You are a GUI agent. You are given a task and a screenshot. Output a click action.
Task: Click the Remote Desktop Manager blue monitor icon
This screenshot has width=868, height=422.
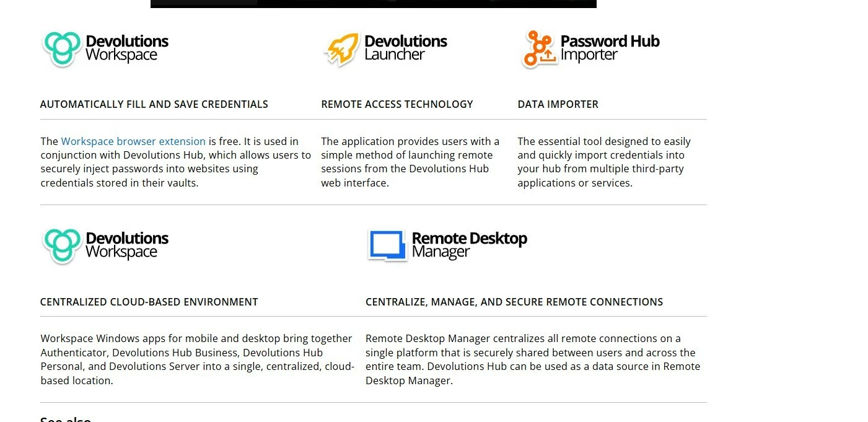387,245
